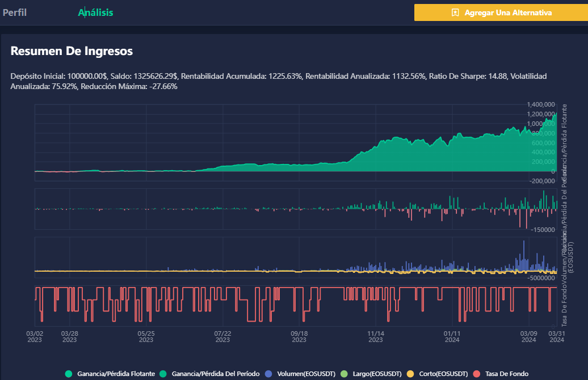Hide the Volumen(EOSUSDT) series via legend
Viewport: 588px width, 380px height.
coord(300,374)
